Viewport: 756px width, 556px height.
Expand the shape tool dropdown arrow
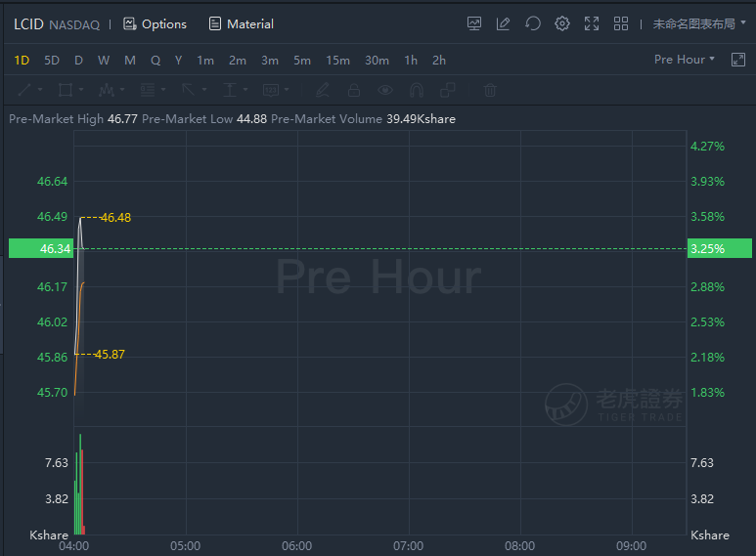click(x=81, y=90)
